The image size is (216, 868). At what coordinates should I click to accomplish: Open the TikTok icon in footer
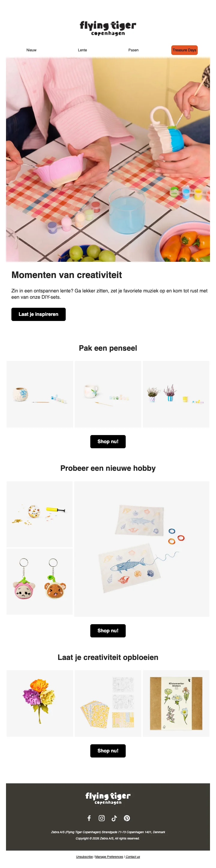click(114, 818)
